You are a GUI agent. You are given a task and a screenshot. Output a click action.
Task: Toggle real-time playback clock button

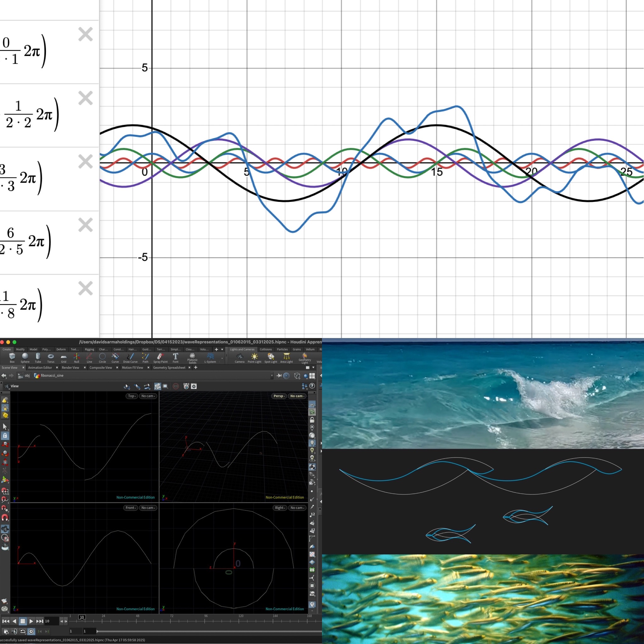point(31,631)
